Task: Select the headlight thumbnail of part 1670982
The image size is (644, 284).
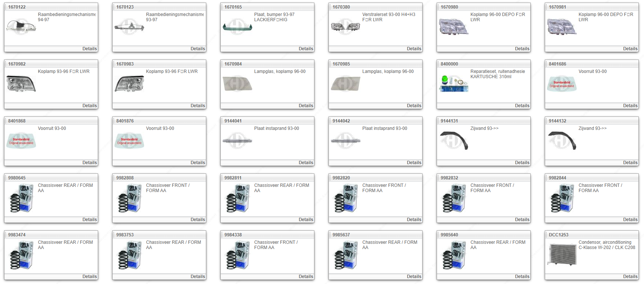Action: point(21,84)
